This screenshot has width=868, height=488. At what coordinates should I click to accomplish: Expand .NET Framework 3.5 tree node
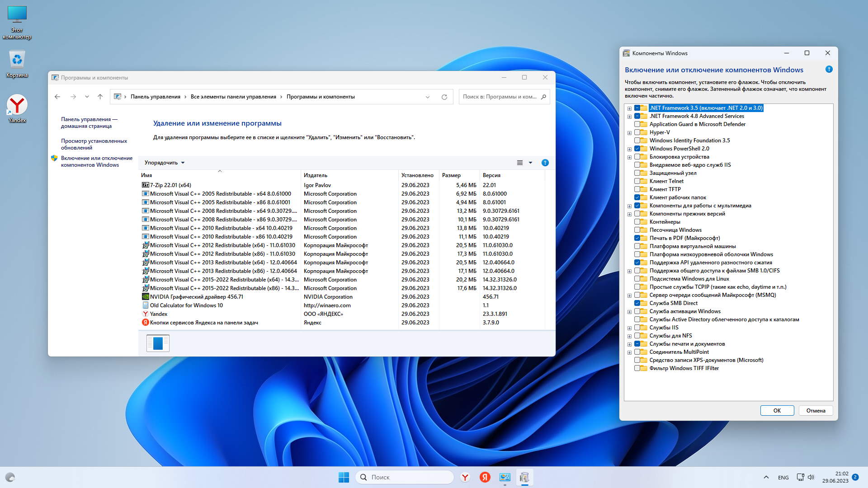tap(629, 108)
